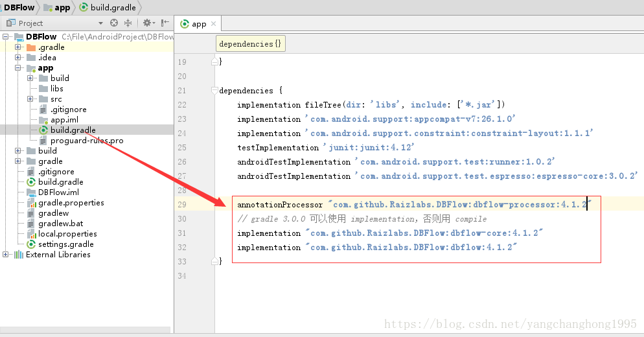Click the constraint-layout dependency line
This screenshot has width=644, height=337.
(415, 133)
